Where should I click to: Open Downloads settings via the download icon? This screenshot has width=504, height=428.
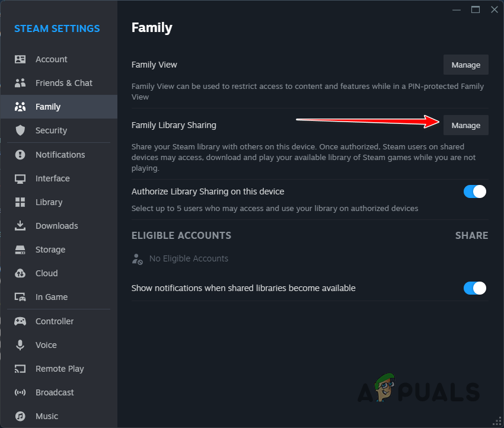click(x=18, y=226)
